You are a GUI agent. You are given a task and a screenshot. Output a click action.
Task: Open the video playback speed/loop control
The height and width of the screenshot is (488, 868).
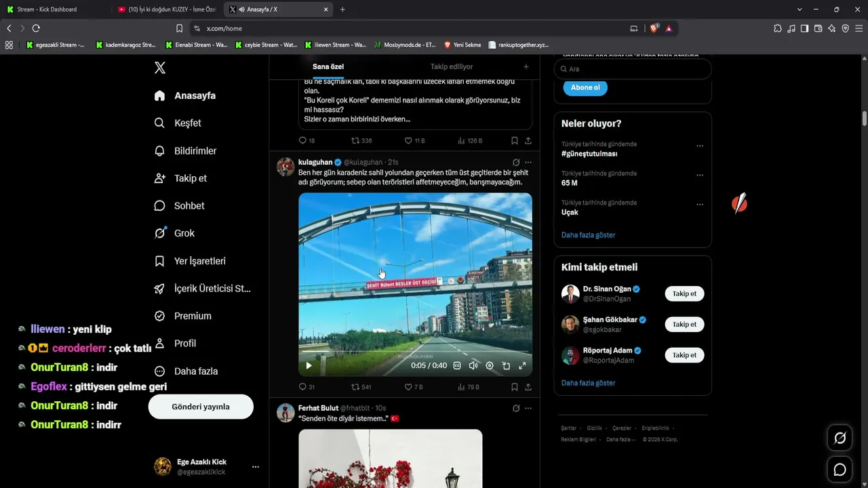click(506, 366)
